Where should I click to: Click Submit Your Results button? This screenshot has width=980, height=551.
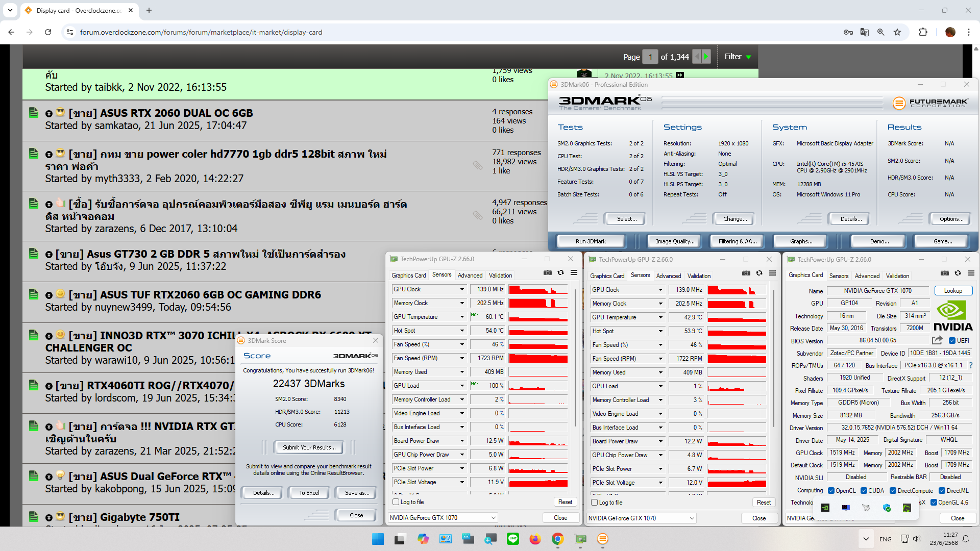coord(309,447)
